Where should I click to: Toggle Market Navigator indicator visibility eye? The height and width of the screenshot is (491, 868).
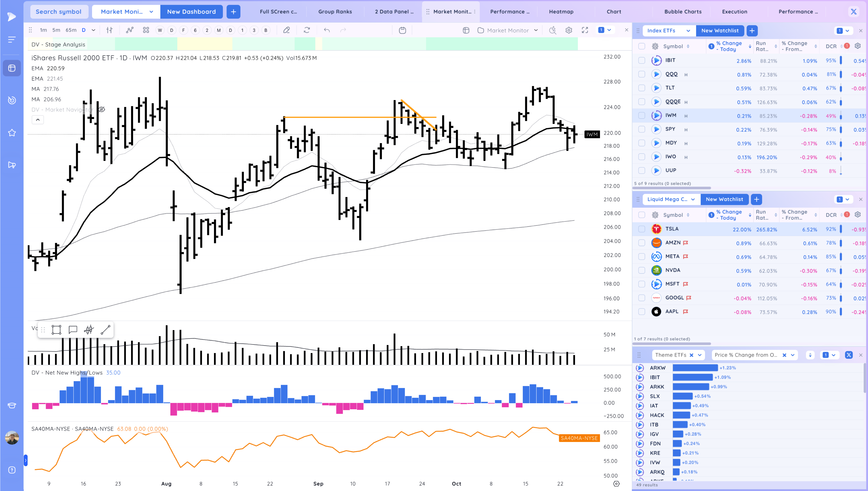[x=102, y=110]
